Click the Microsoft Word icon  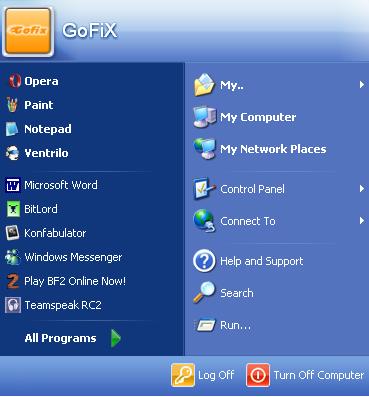coord(13,185)
